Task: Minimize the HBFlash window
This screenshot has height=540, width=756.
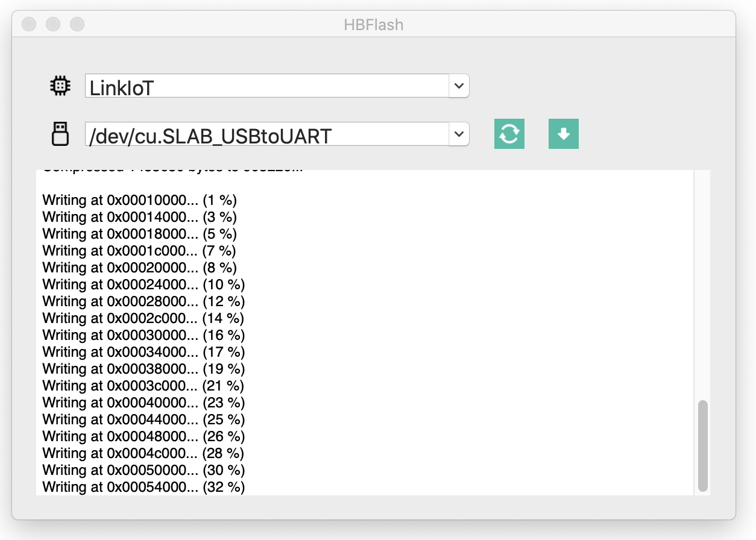Action: click(x=53, y=24)
